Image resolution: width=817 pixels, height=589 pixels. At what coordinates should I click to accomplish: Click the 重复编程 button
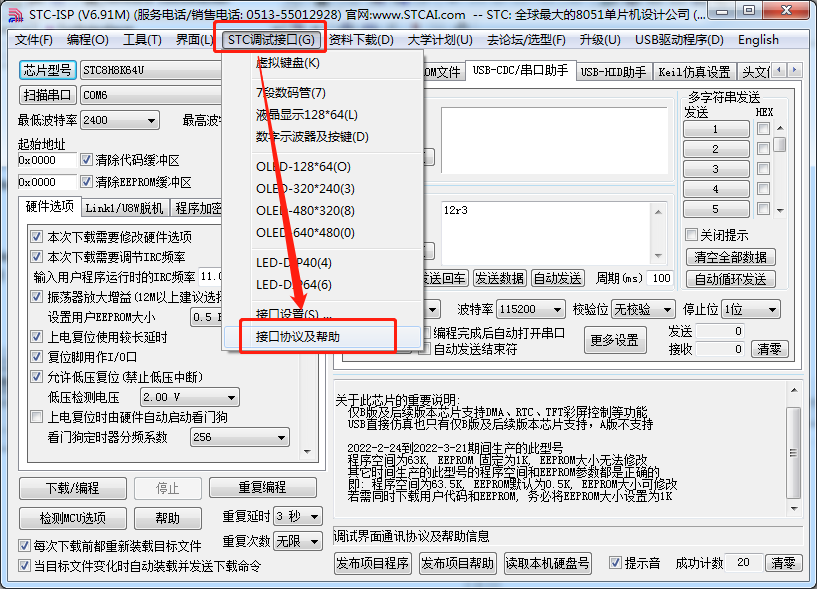(x=263, y=487)
